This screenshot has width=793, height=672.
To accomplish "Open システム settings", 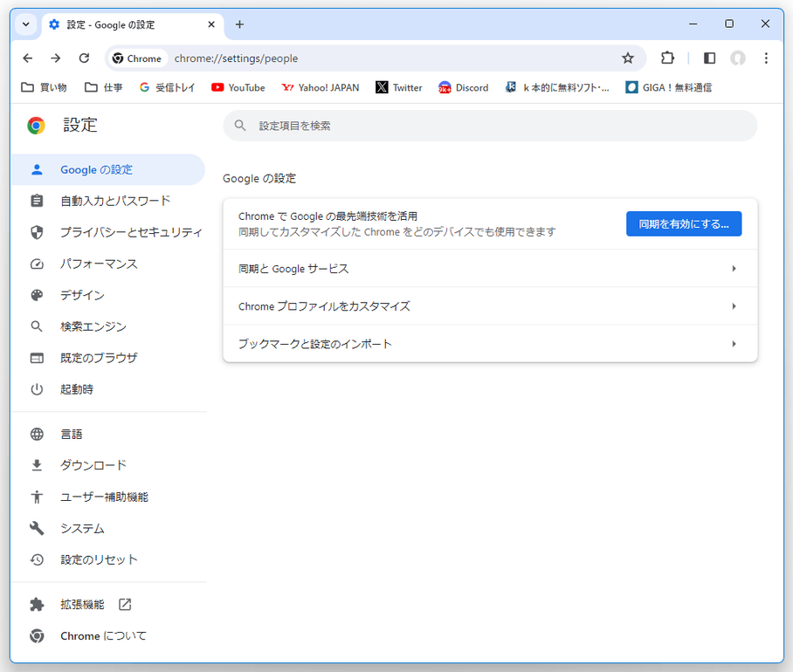I will [108, 528].
